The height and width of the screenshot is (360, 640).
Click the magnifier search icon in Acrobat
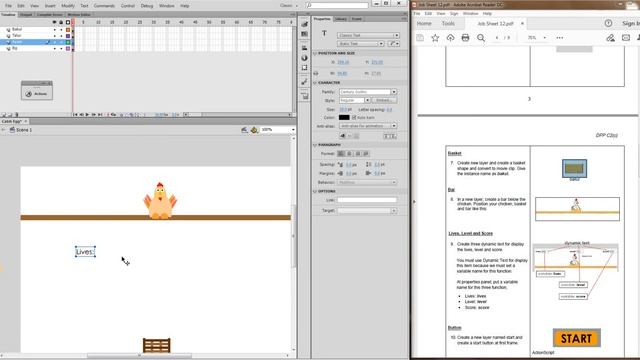pos(481,38)
